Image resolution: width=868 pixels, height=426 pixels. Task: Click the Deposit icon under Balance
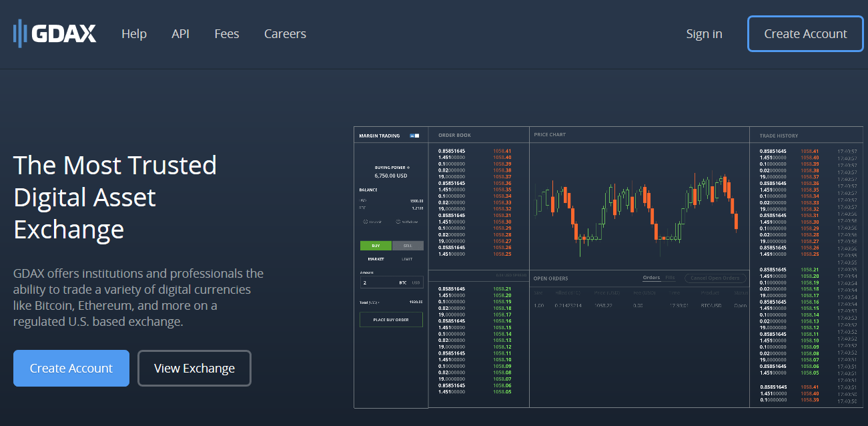[x=366, y=222]
